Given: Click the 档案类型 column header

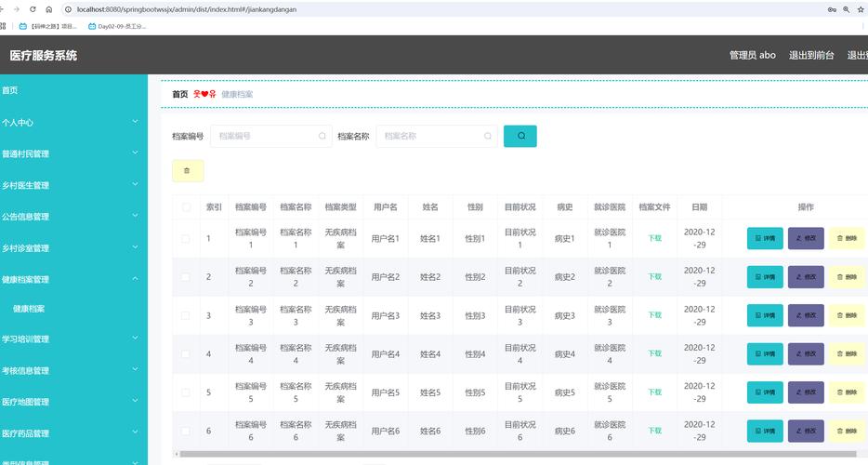Looking at the screenshot, I should [x=340, y=207].
